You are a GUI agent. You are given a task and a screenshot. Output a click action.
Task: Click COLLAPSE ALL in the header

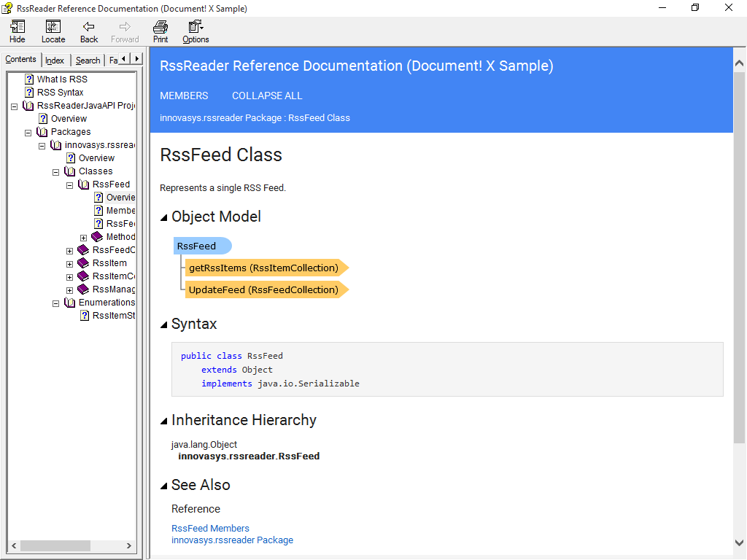point(267,96)
